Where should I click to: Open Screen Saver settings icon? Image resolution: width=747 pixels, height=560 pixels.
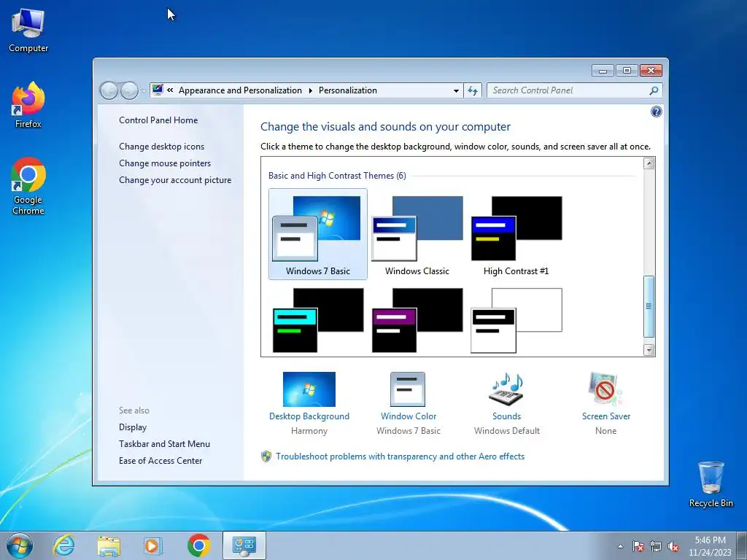click(605, 389)
